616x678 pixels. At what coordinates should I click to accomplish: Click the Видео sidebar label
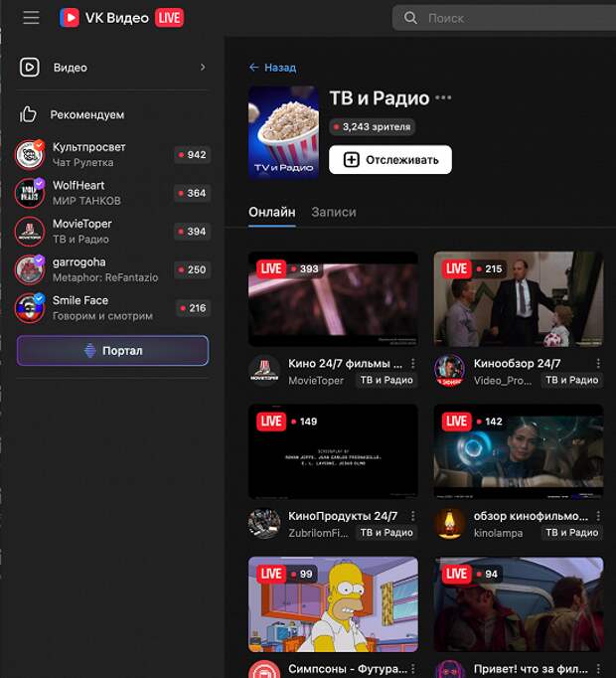click(x=70, y=68)
